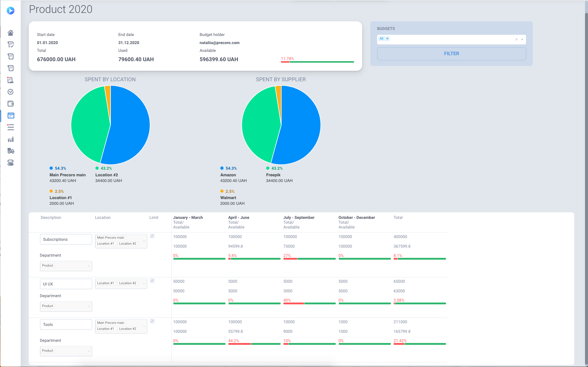588x367 pixels.
Task: Click the Product tag under Subscriptions
Action: (48, 265)
